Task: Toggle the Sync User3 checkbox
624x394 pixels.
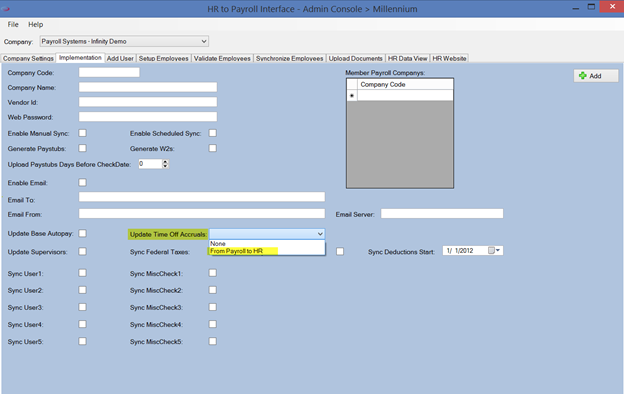Action: [82, 307]
